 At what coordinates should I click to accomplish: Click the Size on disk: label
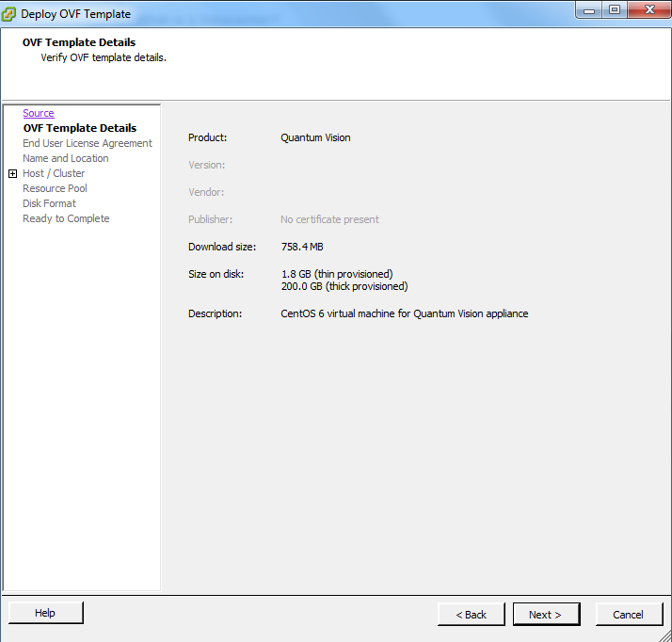point(216,274)
